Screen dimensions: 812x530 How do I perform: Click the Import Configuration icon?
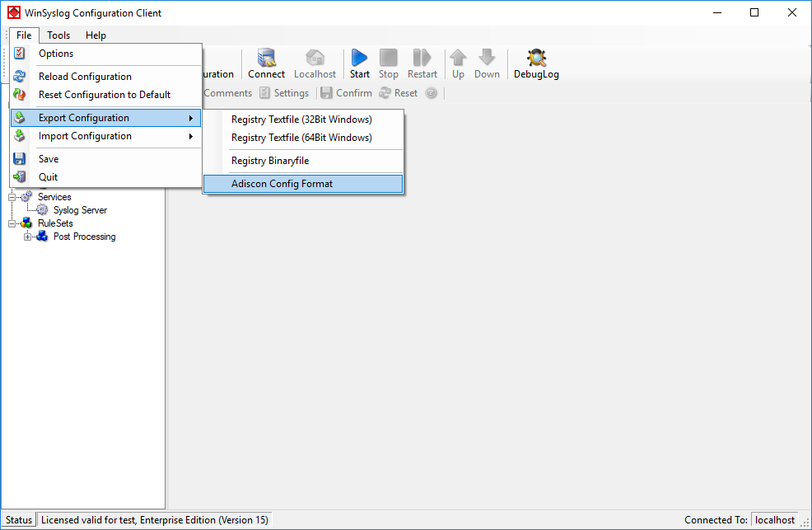pos(19,136)
